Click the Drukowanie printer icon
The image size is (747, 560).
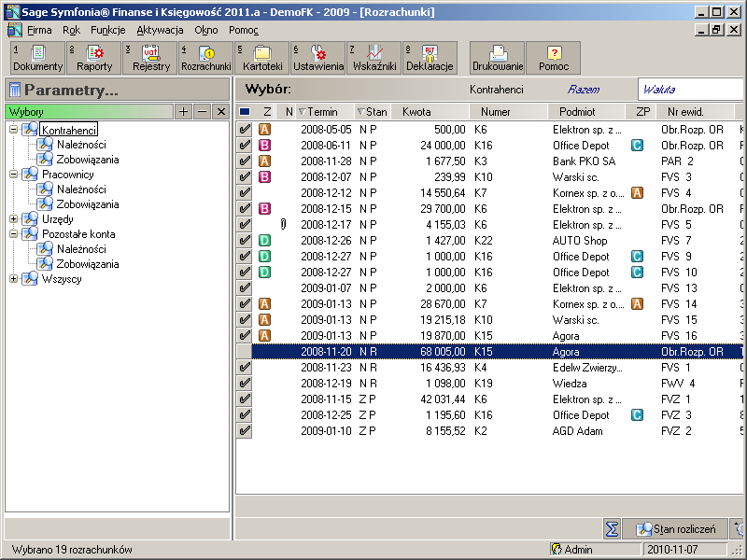coord(498,58)
